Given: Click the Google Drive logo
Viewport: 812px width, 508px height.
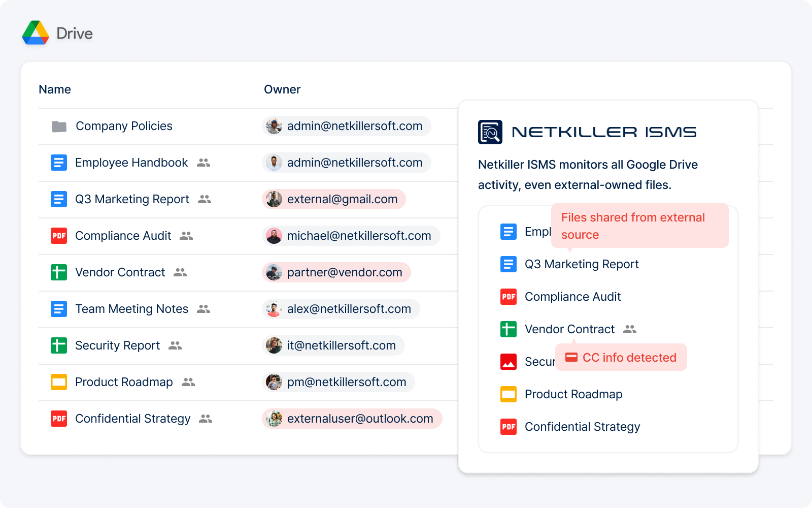Looking at the screenshot, I should click(36, 33).
